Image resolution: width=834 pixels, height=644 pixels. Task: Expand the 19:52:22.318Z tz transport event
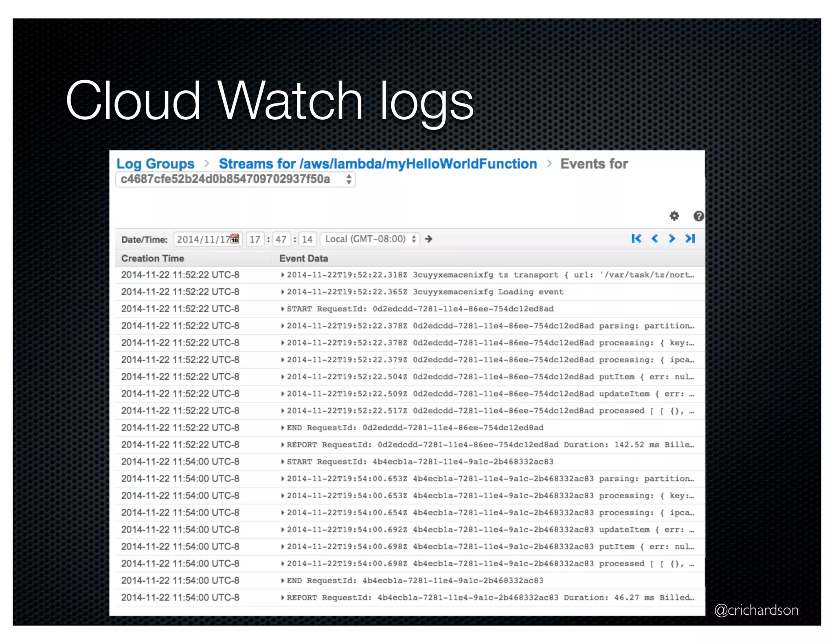[x=283, y=275]
